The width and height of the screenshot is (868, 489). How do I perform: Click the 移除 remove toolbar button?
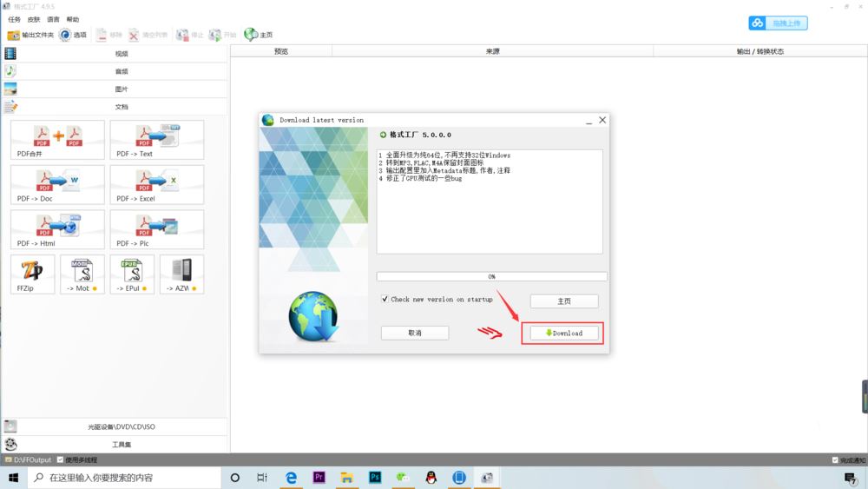[x=109, y=35]
